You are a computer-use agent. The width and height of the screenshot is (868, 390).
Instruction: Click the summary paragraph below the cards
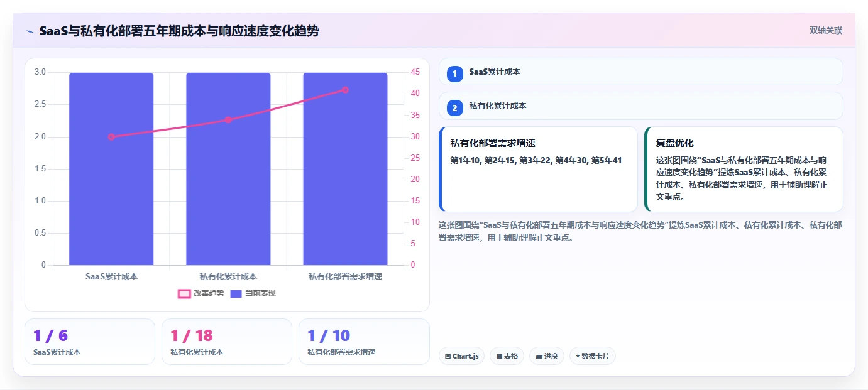(640, 231)
